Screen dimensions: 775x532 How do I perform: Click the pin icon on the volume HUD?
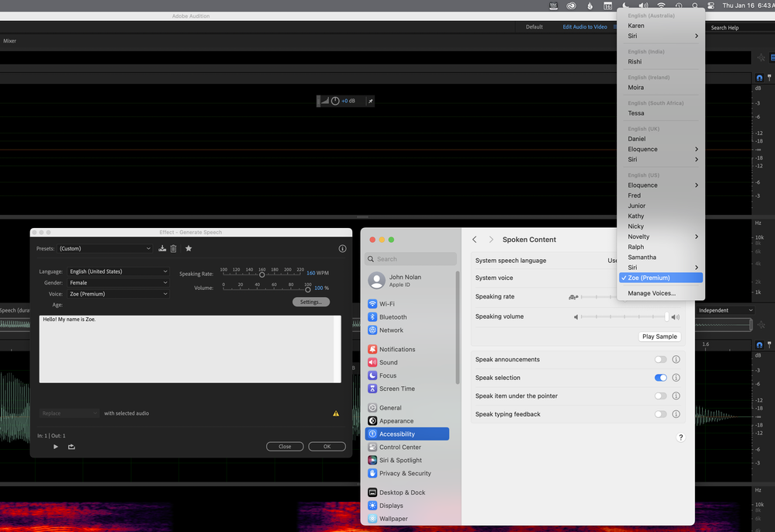pyautogui.click(x=370, y=101)
